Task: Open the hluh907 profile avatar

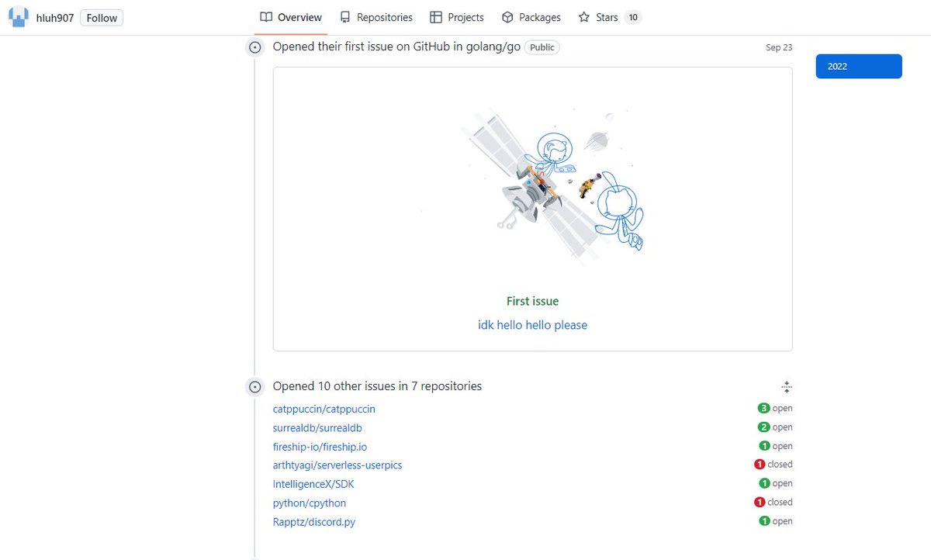Action: click(20, 17)
